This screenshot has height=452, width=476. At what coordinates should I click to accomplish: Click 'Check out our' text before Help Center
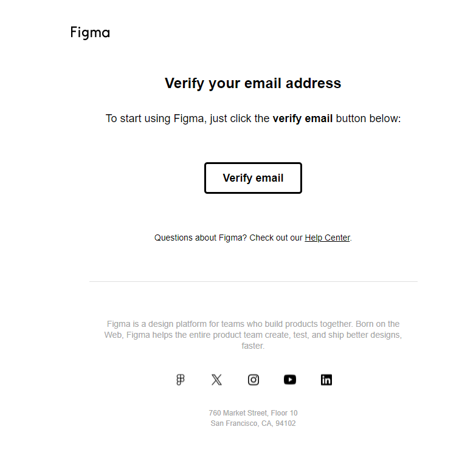tap(276, 238)
